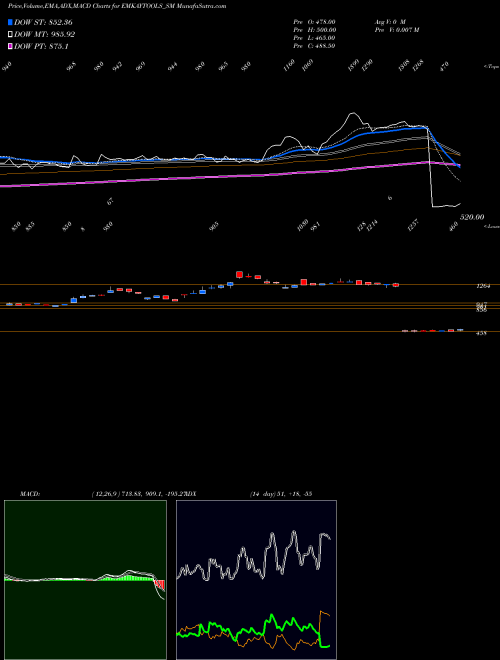Screen dimensions: 500x660
Task: Click the '940' top value label
Action: [x=7, y=67]
